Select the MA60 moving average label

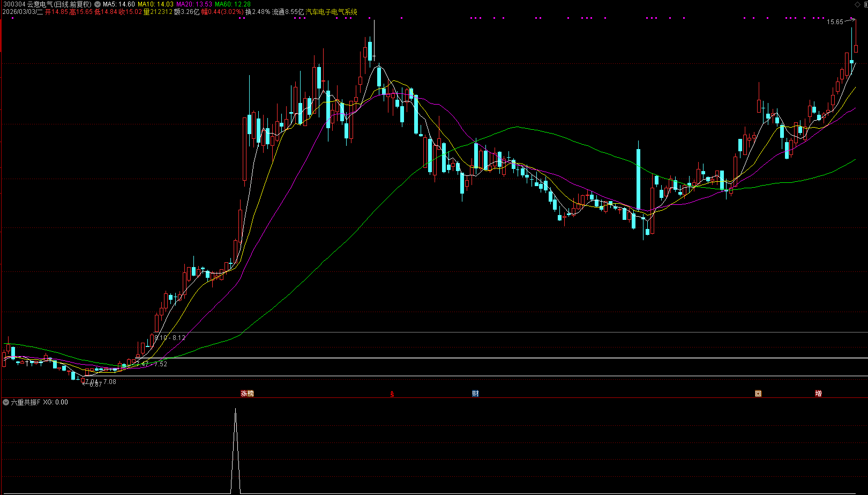pos(233,4)
